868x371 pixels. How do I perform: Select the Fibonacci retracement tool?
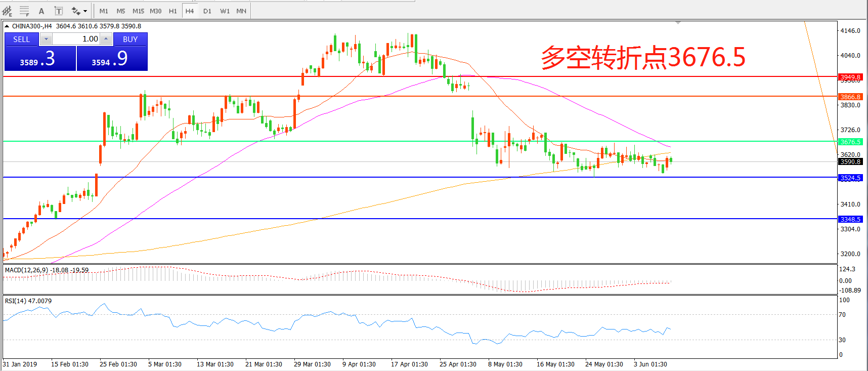click(24, 11)
